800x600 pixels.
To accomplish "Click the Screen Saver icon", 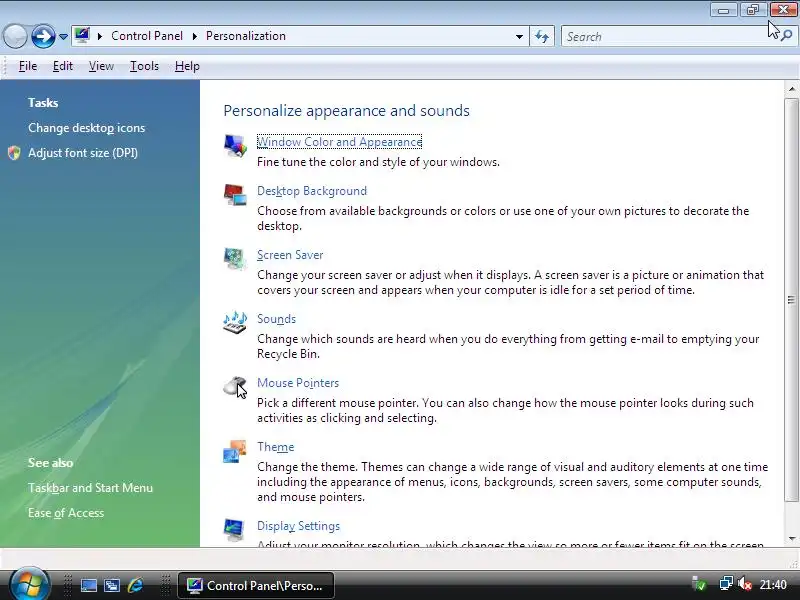I will [235, 258].
